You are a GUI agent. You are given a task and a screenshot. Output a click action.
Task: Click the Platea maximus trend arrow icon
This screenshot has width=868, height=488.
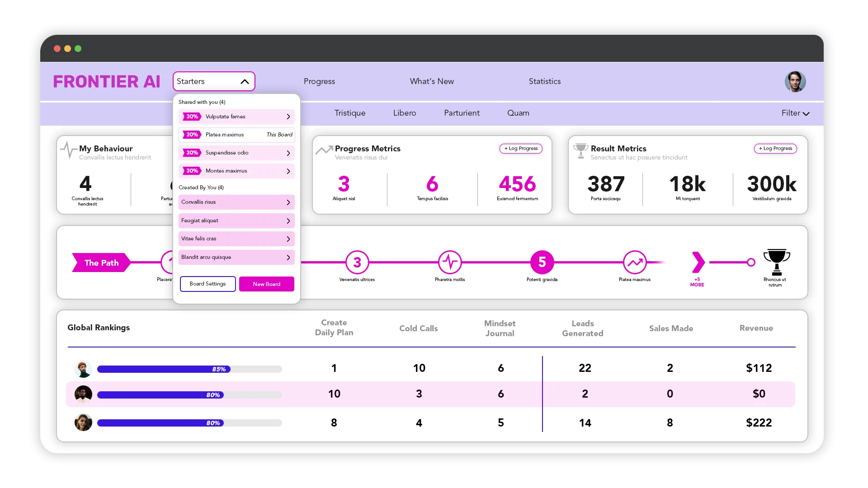[x=635, y=262]
